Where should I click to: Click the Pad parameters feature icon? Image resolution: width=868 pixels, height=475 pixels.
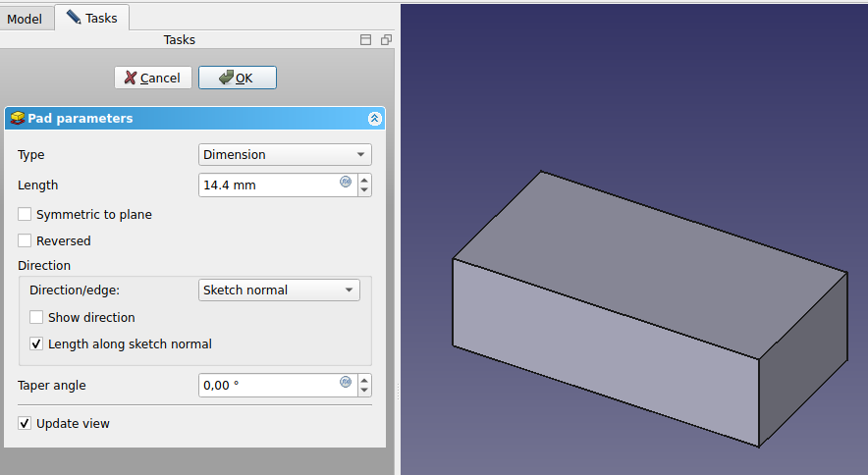pyautogui.click(x=18, y=118)
